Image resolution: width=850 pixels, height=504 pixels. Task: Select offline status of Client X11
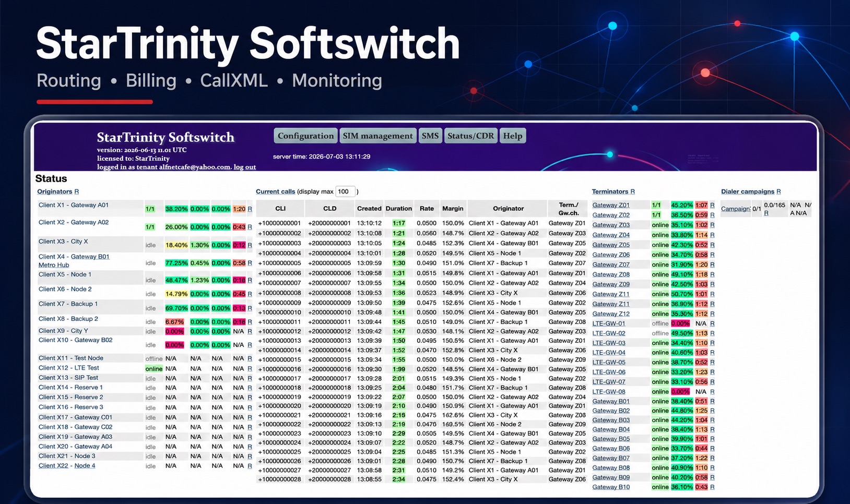pos(154,359)
